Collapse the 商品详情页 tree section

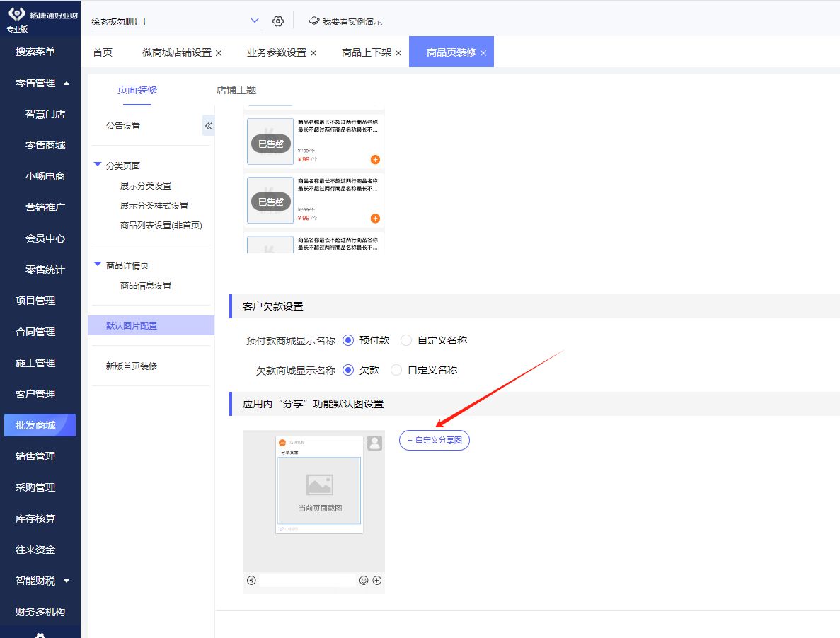click(x=98, y=265)
